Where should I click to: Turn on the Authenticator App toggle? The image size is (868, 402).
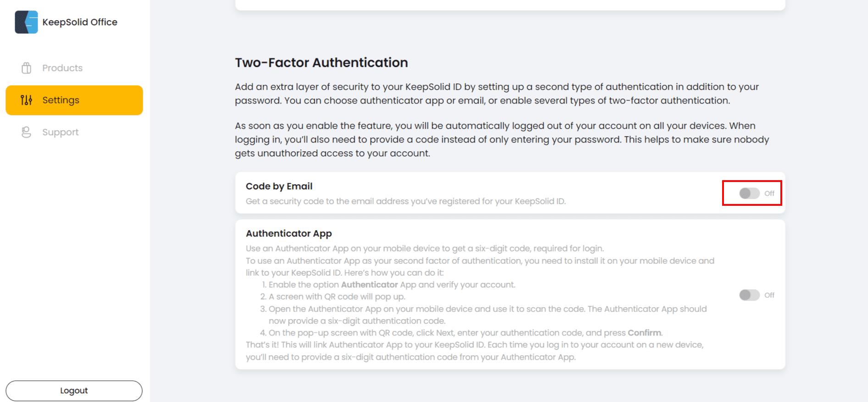(749, 295)
